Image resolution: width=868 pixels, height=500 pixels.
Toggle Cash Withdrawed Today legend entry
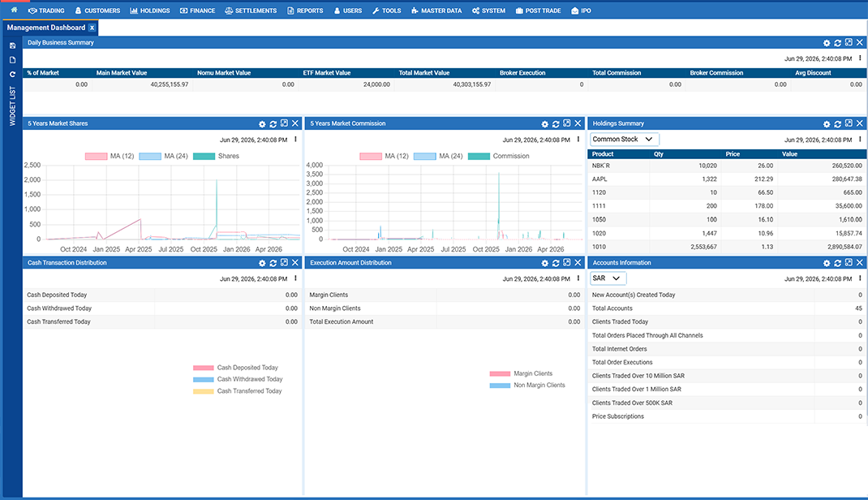point(238,379)
